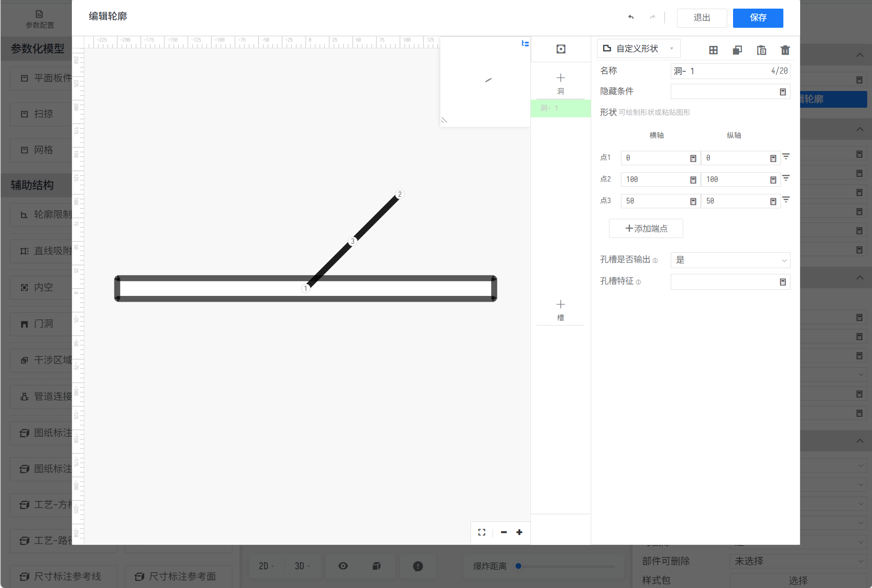872x588 pixels.
Task: Zoom in the canvas with plus
Action: pyautogui.click(x=519, y=532)
